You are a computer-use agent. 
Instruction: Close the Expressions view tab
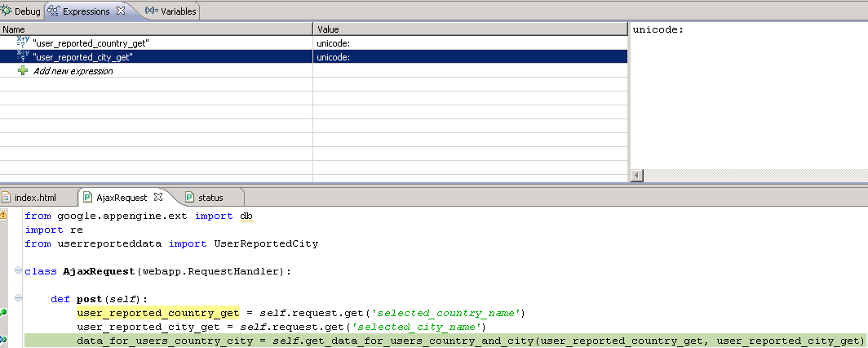tap(121, 11)
